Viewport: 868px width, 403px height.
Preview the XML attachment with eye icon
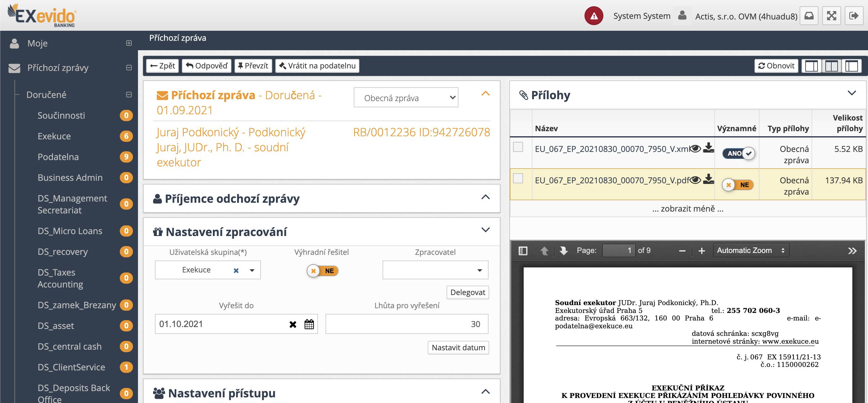pyautogui.click(x=695, y=148)
